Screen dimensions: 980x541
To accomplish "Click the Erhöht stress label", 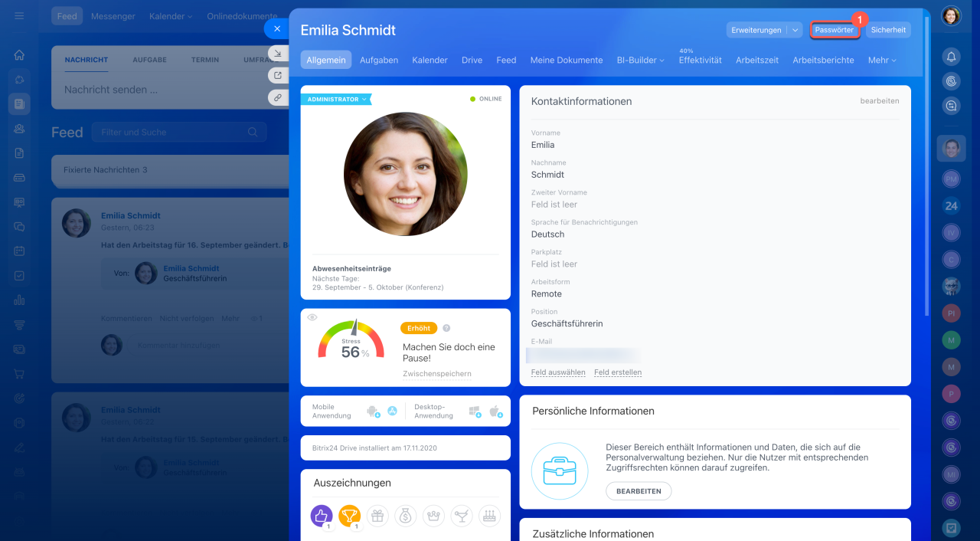I will [x=419, y=328].
